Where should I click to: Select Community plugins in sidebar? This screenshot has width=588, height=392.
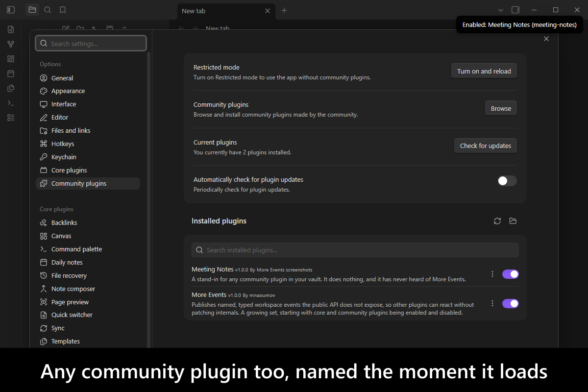pos(88,184)
